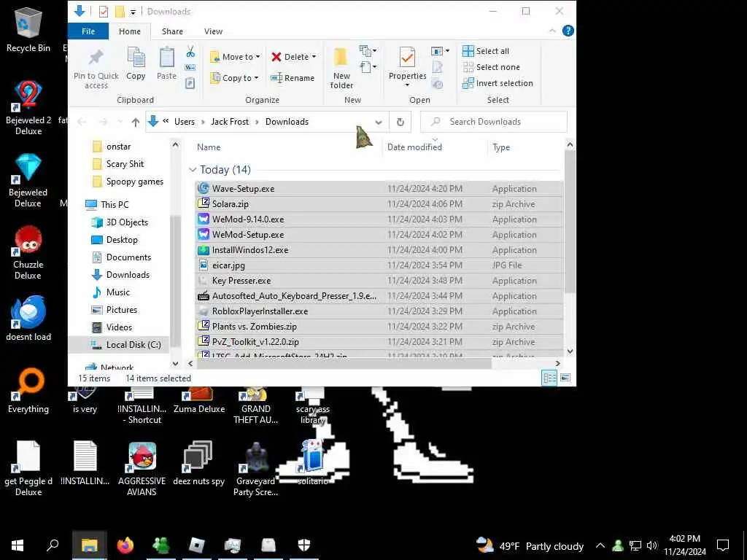Select Spoopy games folder in navigation pane
This screenshot has height=560, width=747.
pos(135,182)
